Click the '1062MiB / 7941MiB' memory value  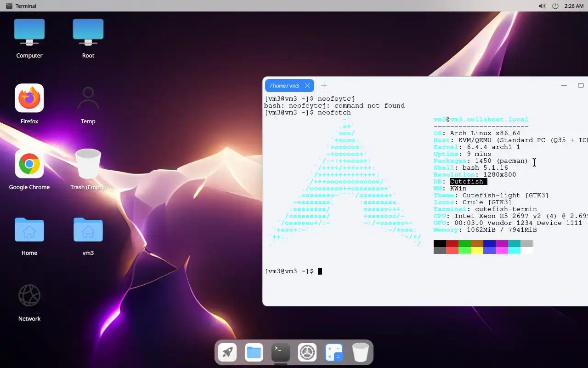(x=502, y=230)
